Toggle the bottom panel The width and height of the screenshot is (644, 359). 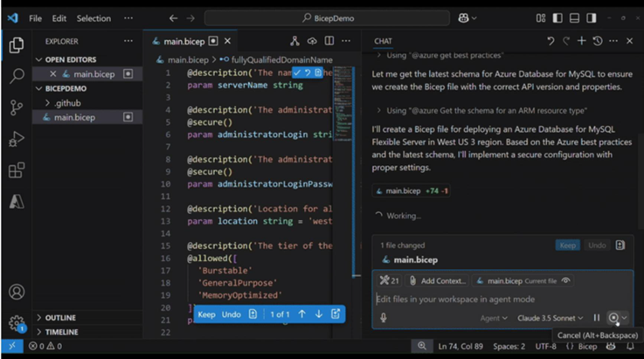tap(574, 18)
